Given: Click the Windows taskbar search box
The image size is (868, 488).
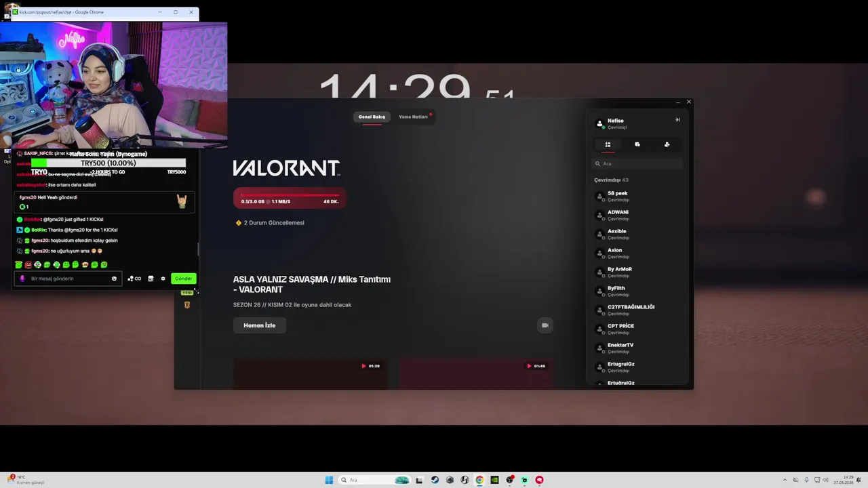Looking at the screenshot, I should click(x=374, y=480).
